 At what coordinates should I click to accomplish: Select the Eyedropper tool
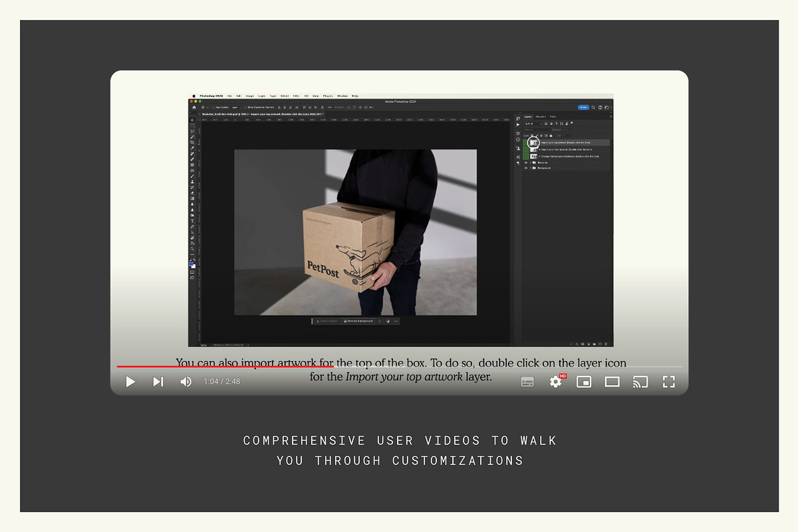point(192,148)
